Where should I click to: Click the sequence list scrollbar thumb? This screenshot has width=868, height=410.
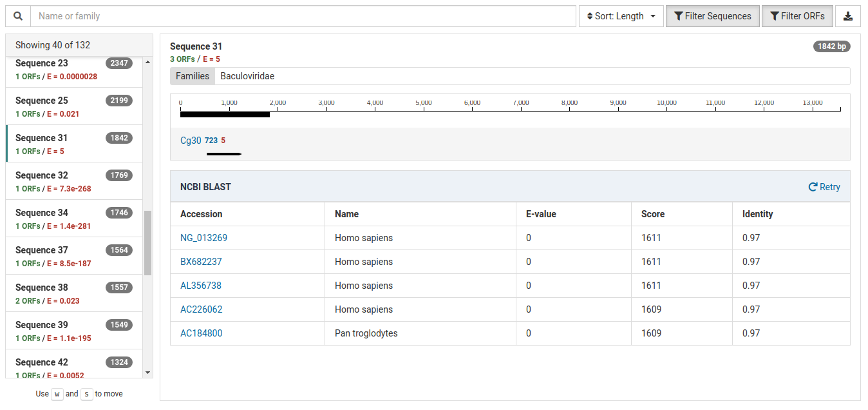[148, 243]
